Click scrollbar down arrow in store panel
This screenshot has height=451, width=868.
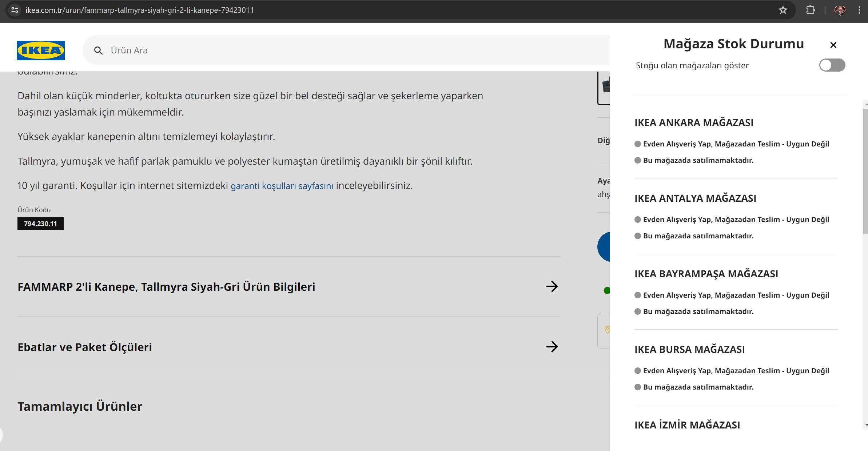pyautogui.click(x=866, y=424)
